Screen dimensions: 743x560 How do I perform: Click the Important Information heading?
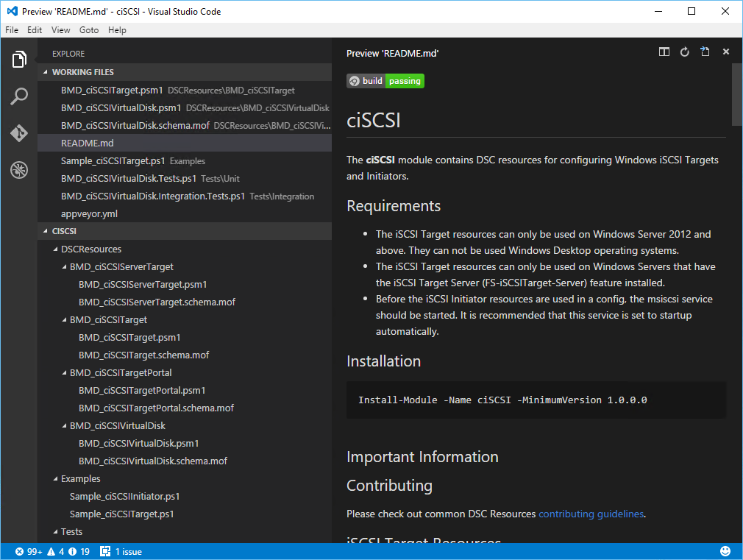422,457
